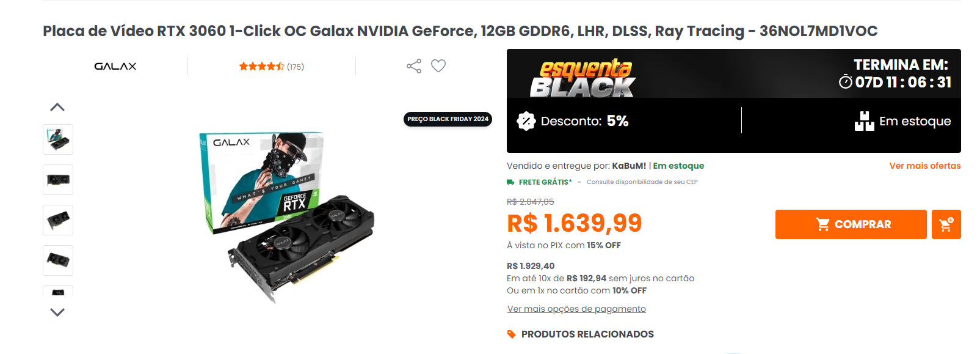Click the add-to-cart plus icon button

[946, 224]
